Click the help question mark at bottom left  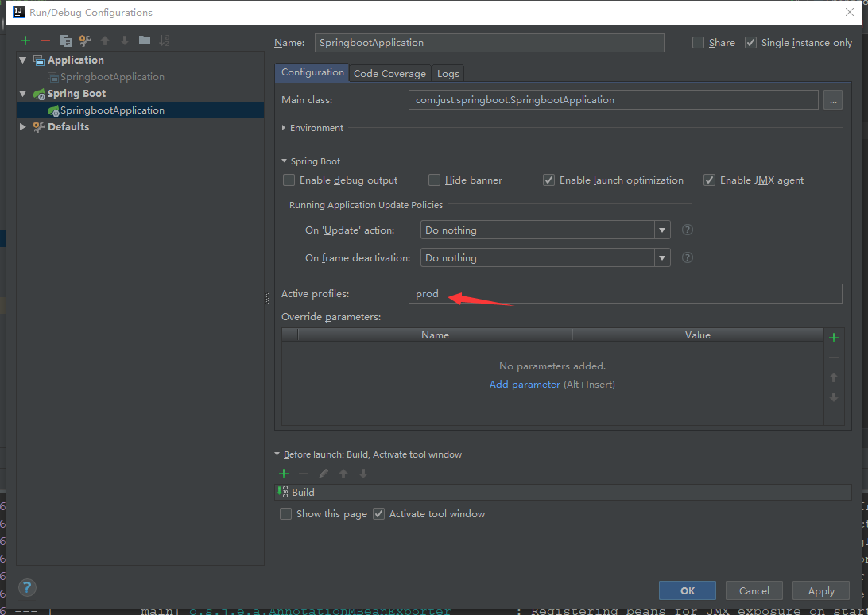click(27, 587)
